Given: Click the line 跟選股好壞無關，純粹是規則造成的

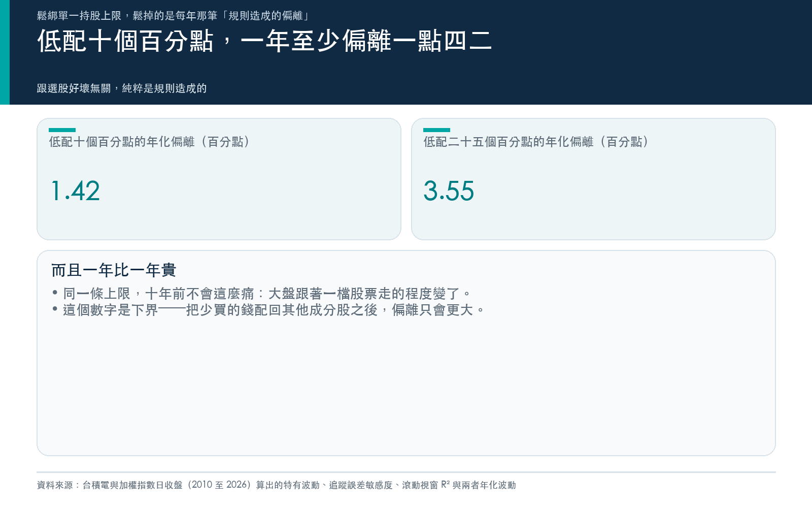Looking at the screenshot, I should click(x=122, y=88).
